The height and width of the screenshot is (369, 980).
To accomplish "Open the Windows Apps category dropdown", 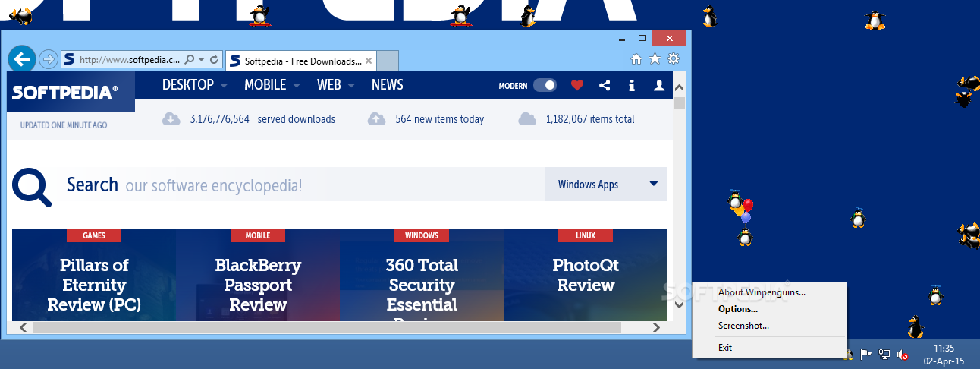I will pyautogui.click(x=606, y=184).
